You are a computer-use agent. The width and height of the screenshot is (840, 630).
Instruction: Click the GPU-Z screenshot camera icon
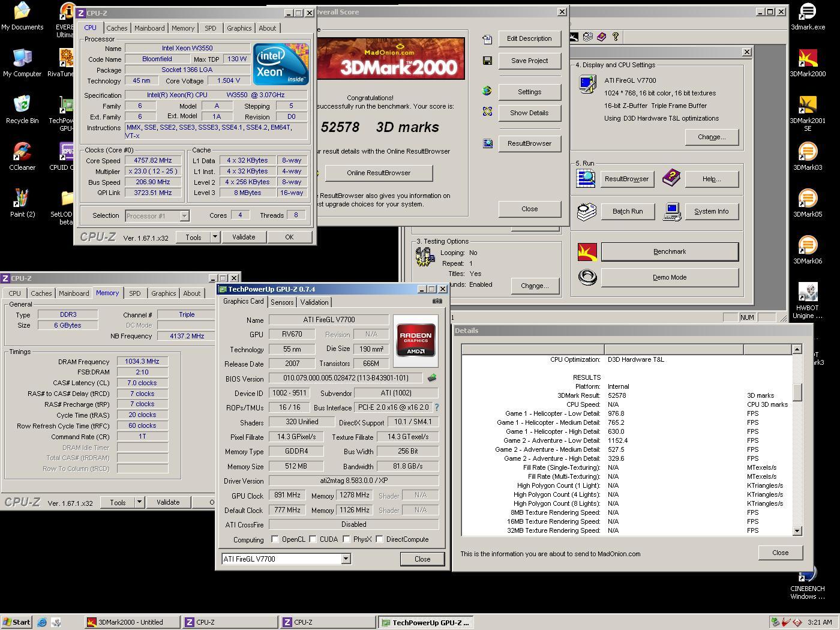[x=437, y=301]
